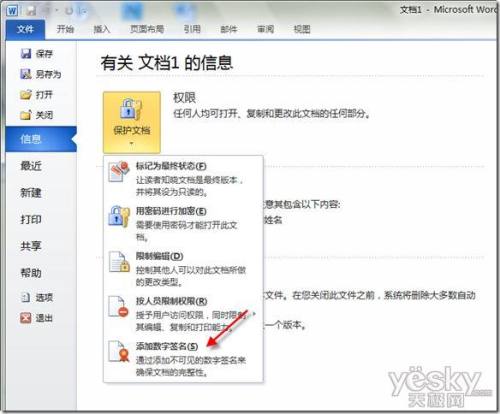The height and width of the screenshot is (414, 500).
Task: Expand the 按人员限制权限 submenu arrow
Action: point(255,314)
